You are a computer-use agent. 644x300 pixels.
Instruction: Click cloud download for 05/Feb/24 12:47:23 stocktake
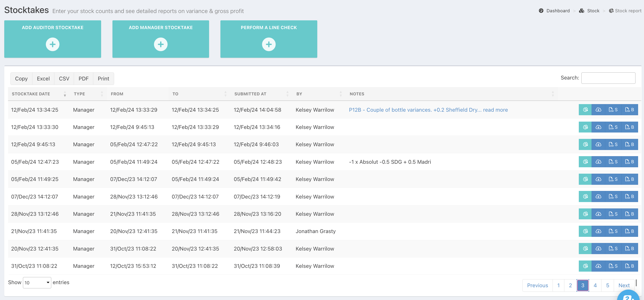point(598,162)
